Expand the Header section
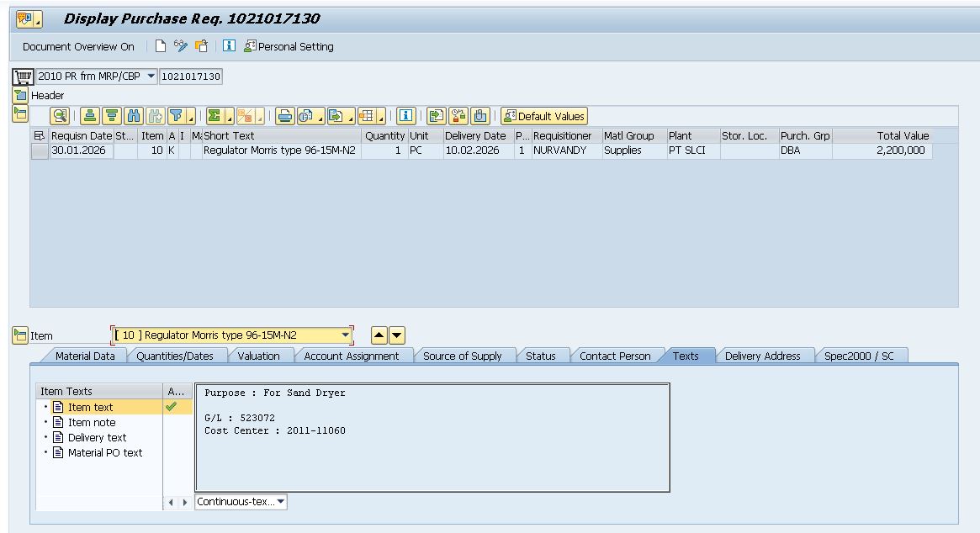 20,96
